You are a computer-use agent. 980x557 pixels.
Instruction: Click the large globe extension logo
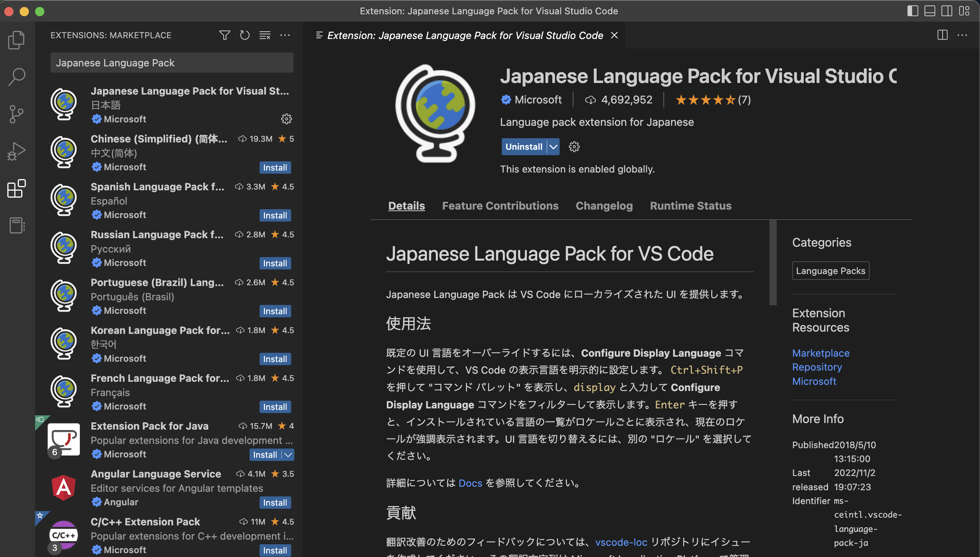click(435, 113)
